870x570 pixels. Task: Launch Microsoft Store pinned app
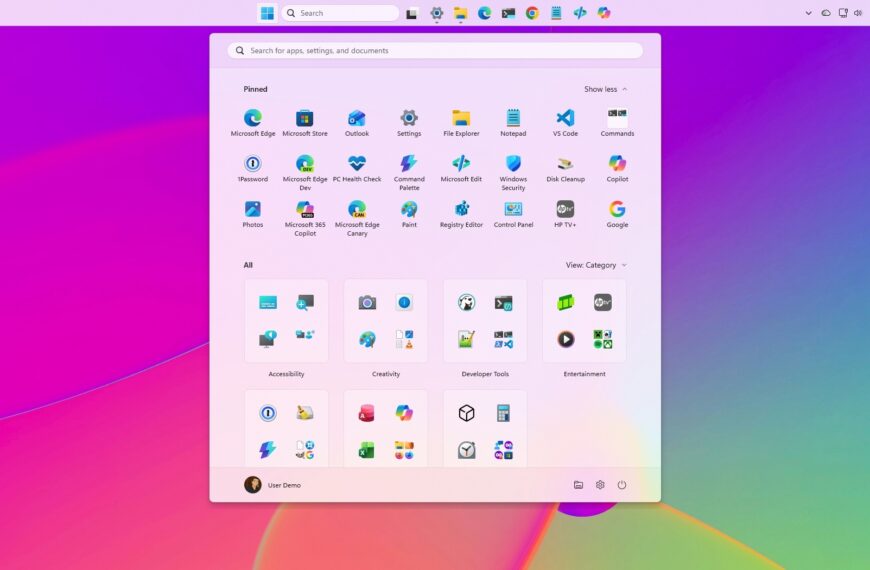305,123
